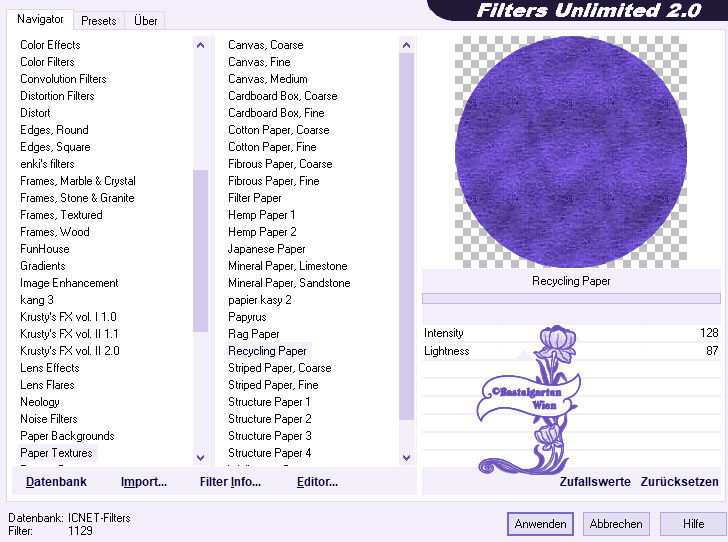Open Hilfe help

693,524
